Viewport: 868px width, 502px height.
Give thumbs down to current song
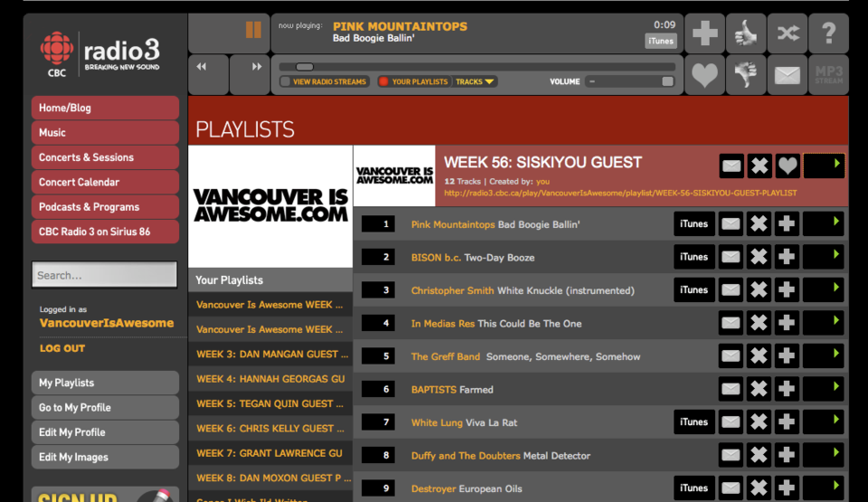coord(746,74)
